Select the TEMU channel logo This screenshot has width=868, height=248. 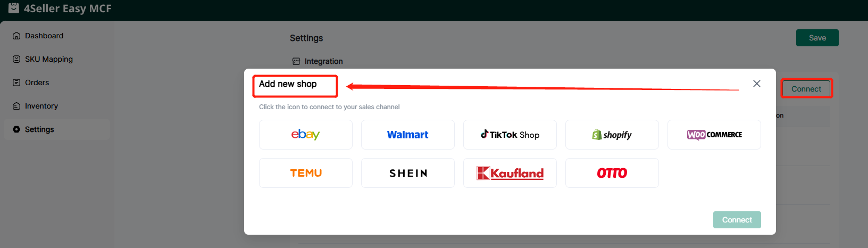[x=305, y=173]
